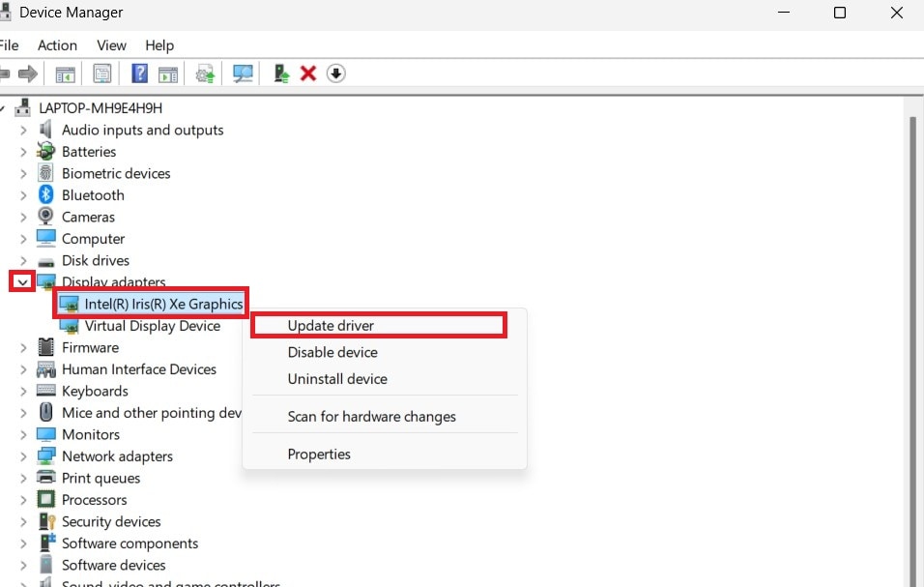Select the LAPTOP-MH9E4H9H root node
The image size is (924, 587).
[101, 108]
